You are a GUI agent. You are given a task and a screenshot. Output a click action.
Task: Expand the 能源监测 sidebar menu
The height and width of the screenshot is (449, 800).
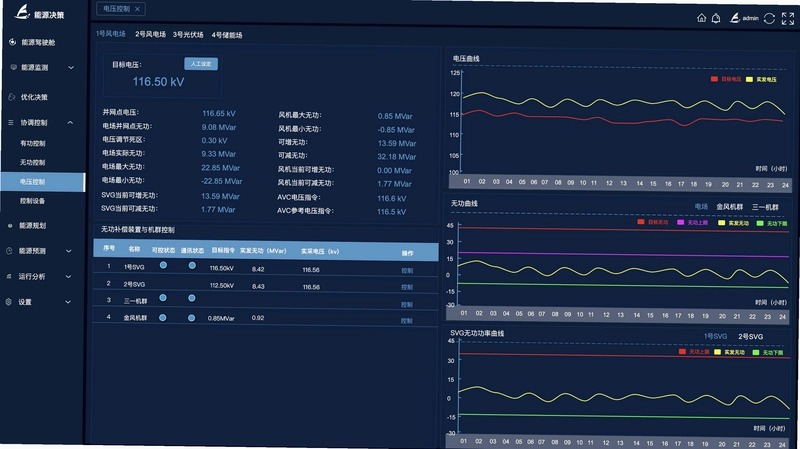click(x=71, y=67)
